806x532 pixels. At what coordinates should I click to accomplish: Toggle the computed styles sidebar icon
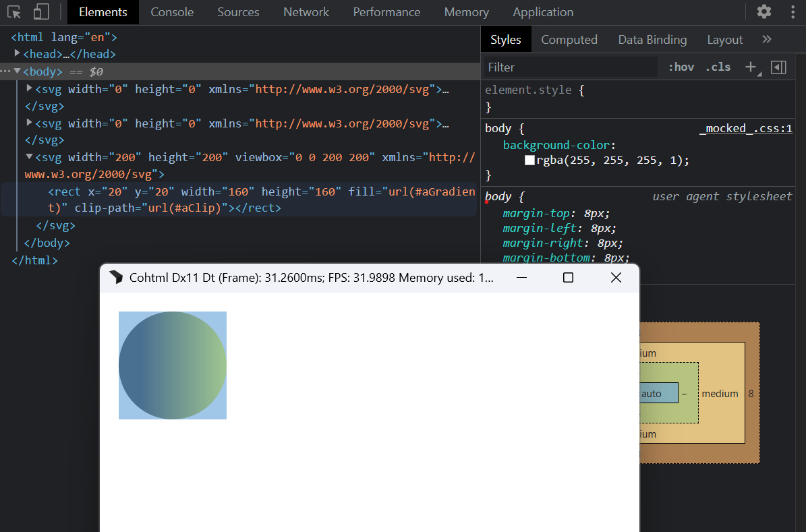point(778,67)
